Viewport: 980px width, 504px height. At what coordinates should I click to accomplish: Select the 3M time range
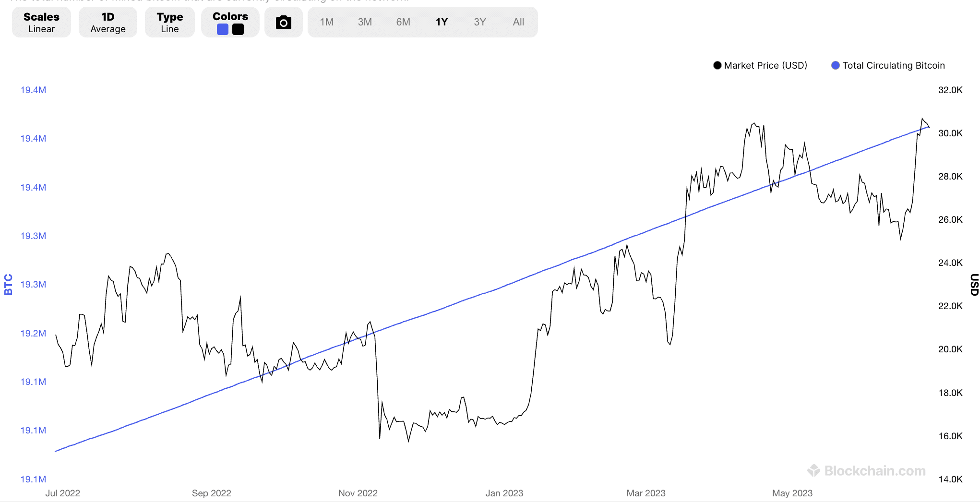365,22
